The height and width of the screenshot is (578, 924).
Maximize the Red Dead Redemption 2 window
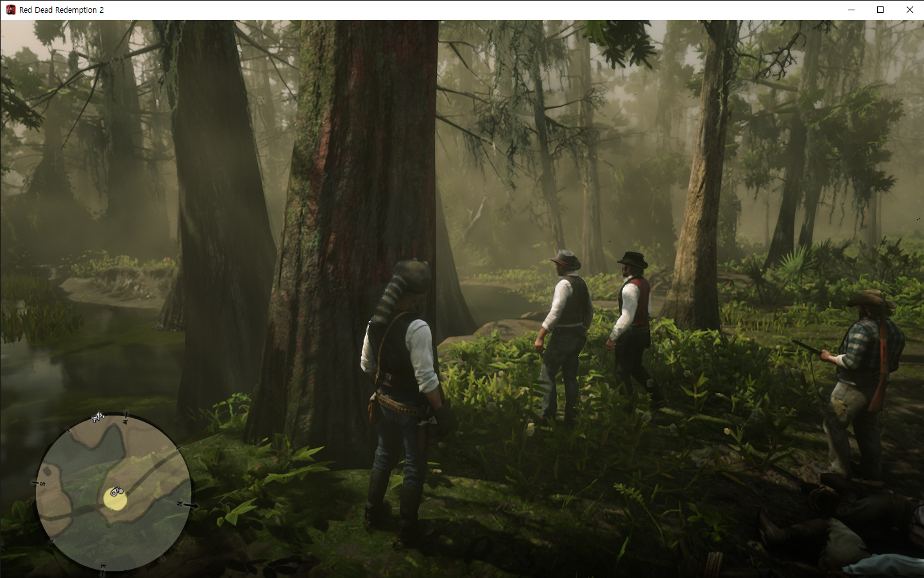coord(880,10)
